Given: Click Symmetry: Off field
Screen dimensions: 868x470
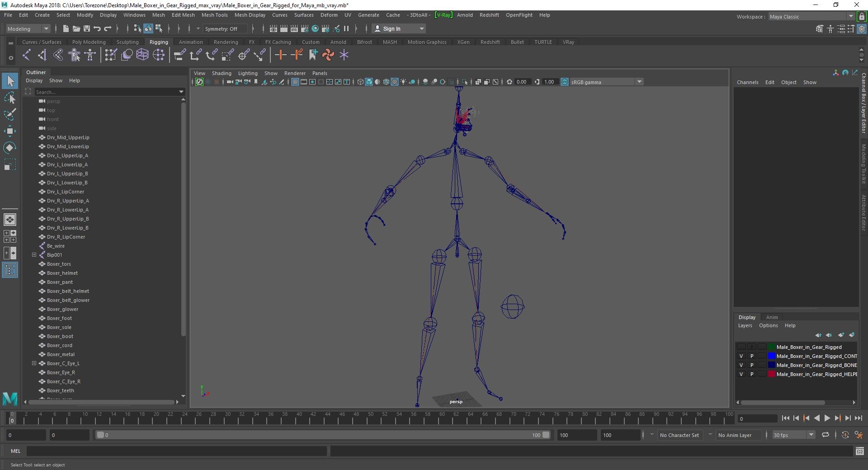Looking at the screenshot, I should 226,28.
